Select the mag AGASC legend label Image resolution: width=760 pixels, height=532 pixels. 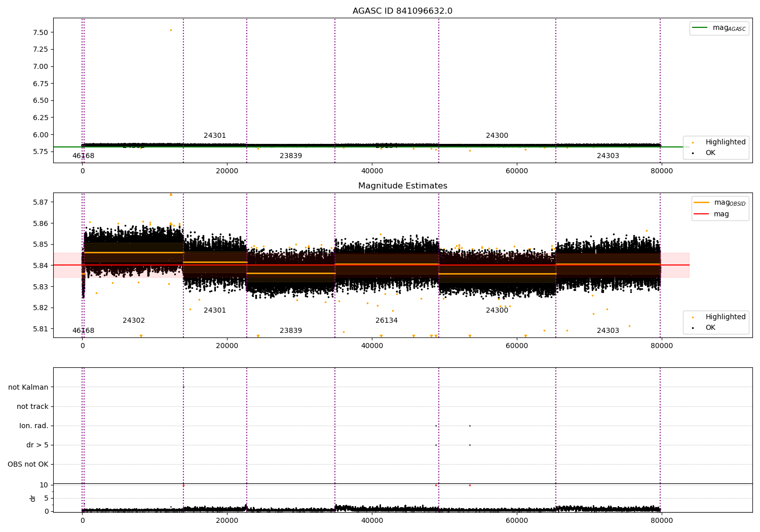tap(729, 28)
